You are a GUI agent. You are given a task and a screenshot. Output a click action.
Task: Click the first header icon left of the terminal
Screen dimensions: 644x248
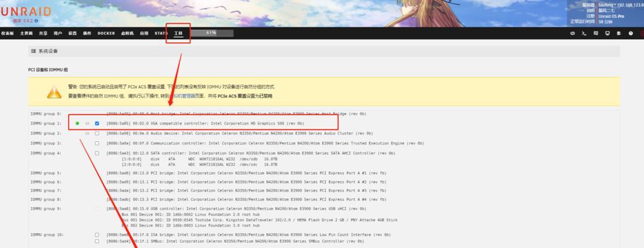point(572,33)
